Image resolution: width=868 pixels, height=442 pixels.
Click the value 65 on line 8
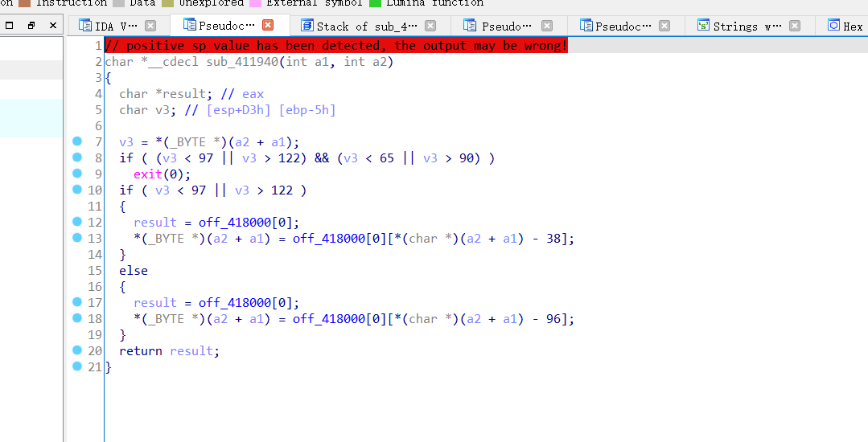(x=387, y=158)
